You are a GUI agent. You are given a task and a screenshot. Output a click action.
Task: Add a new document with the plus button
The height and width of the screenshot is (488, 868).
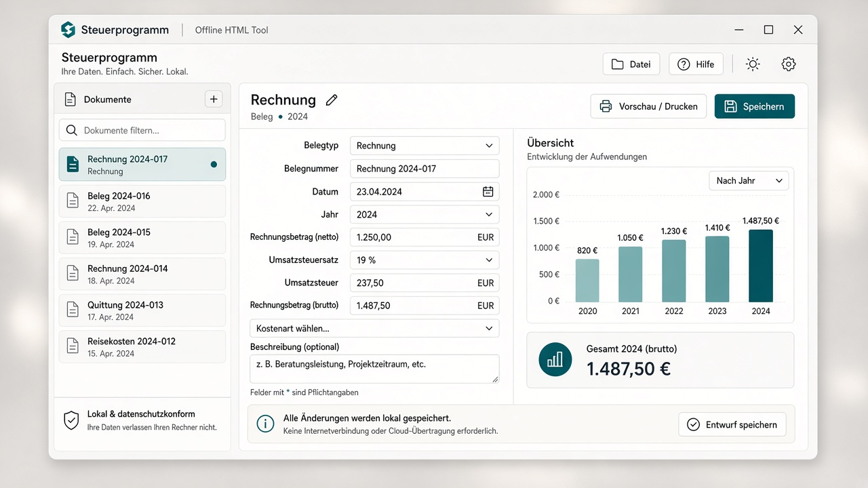point(214,99)
